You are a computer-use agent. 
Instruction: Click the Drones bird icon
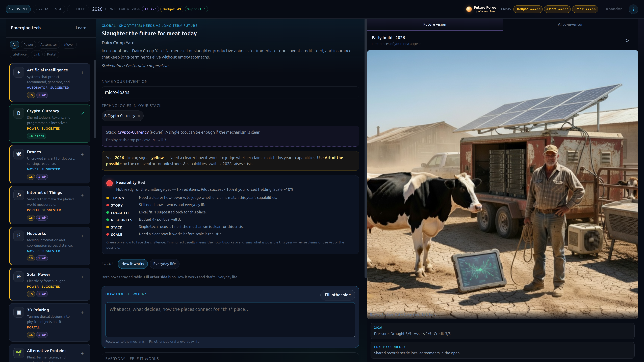pos(18,154)
